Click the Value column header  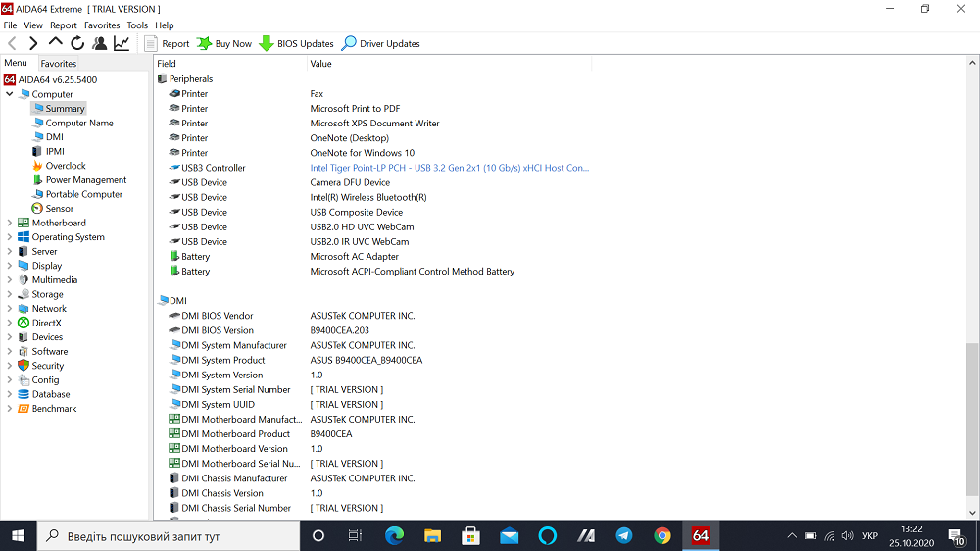tap(449, 63)
